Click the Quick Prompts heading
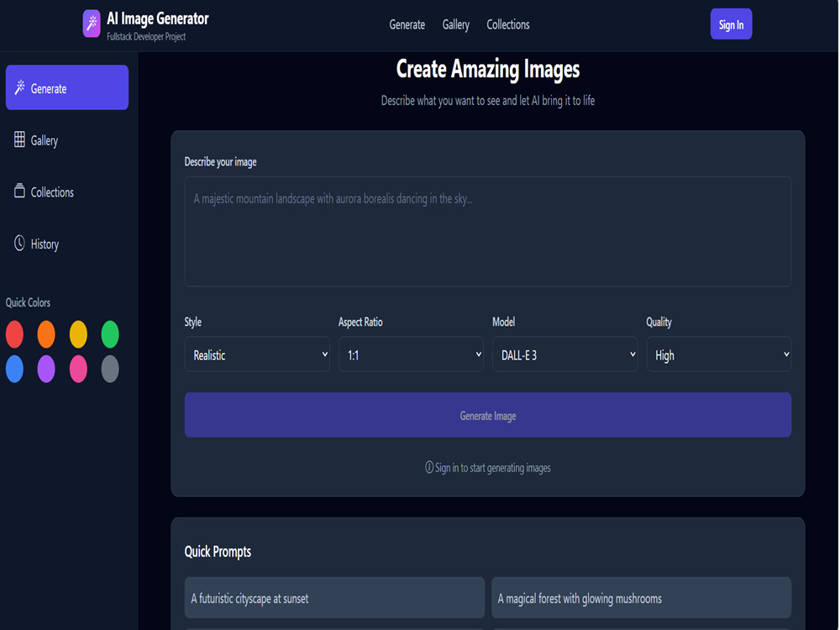The width and height of the screenshot is (840, 630). (218, 552)
